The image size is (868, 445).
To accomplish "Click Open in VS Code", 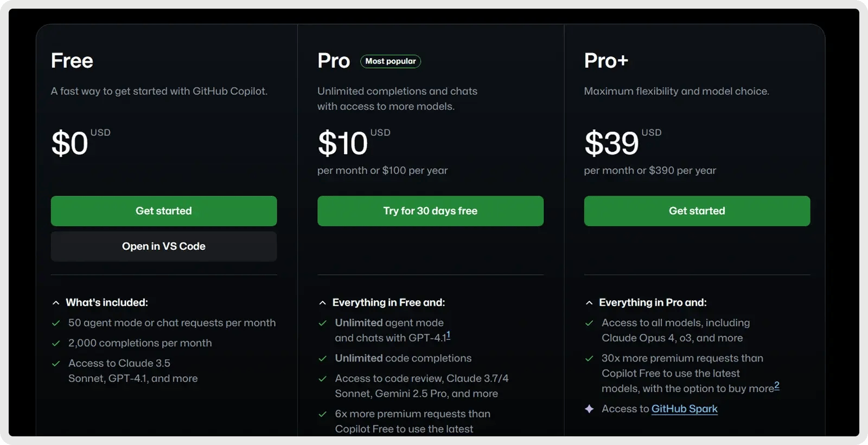I will (x=163, y=246).
